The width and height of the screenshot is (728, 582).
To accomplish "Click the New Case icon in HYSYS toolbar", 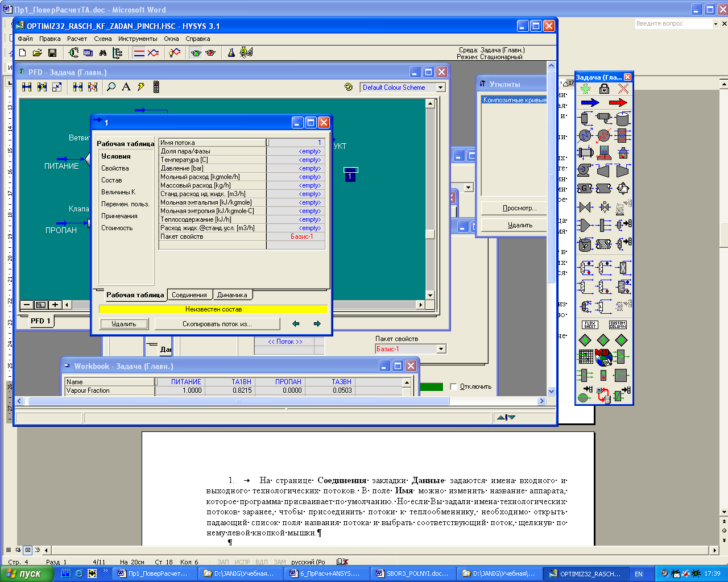I will click(23, 53).
